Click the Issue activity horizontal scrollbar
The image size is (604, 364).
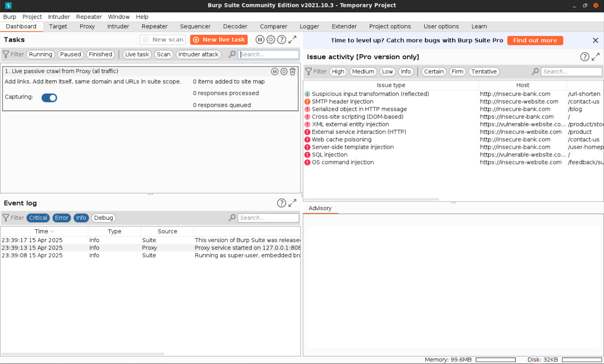[372, 199]
